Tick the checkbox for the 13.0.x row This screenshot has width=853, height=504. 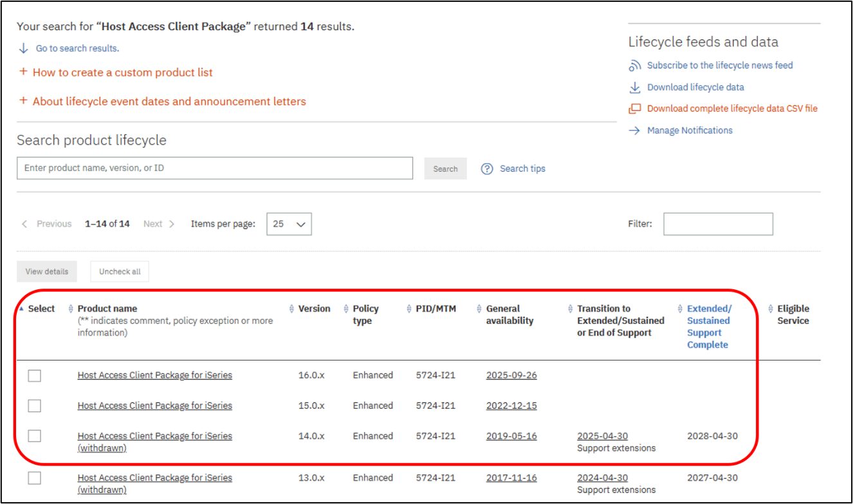click(35, 478)
